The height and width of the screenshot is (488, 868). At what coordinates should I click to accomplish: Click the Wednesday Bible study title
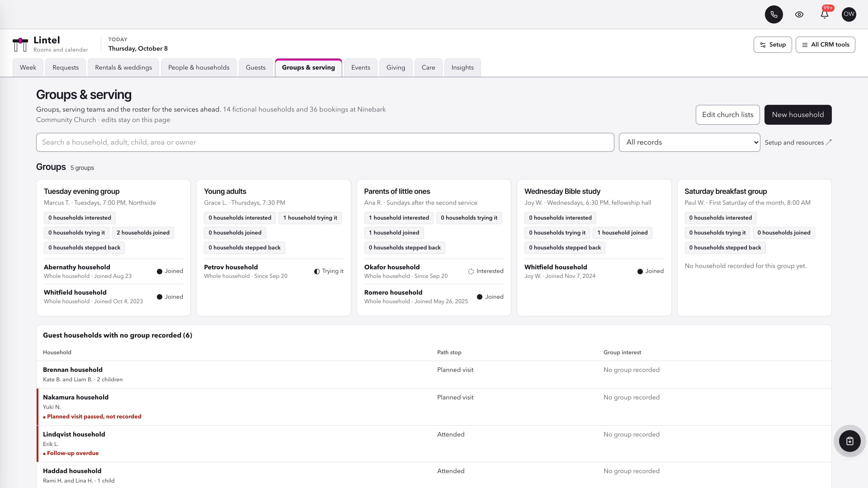click(x=562, y=191)
